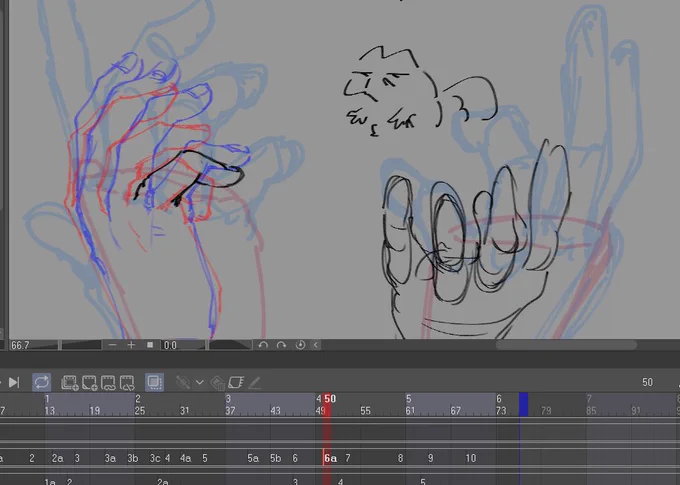Image resolution: width=680 pixels, height=485 pixels.
Task: Select cel 2a on the upper track
Action: click(x=57, y=458)
